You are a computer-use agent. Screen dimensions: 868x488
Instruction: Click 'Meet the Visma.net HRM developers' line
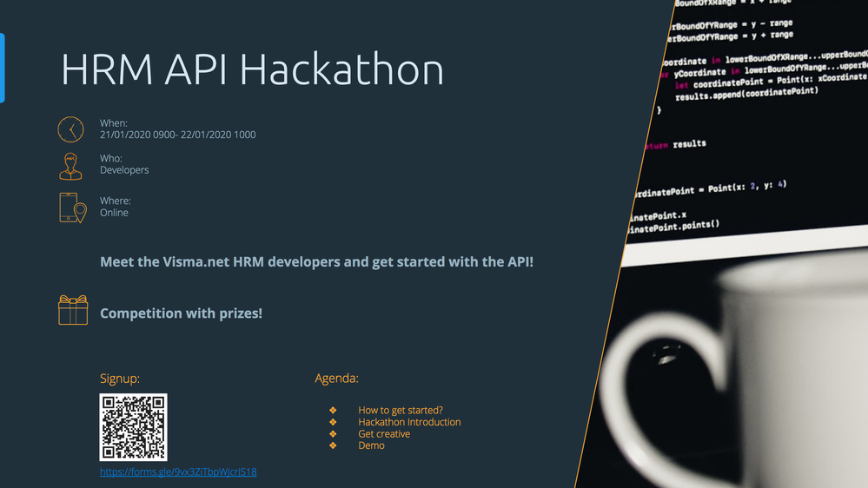[x=316, y=261]
